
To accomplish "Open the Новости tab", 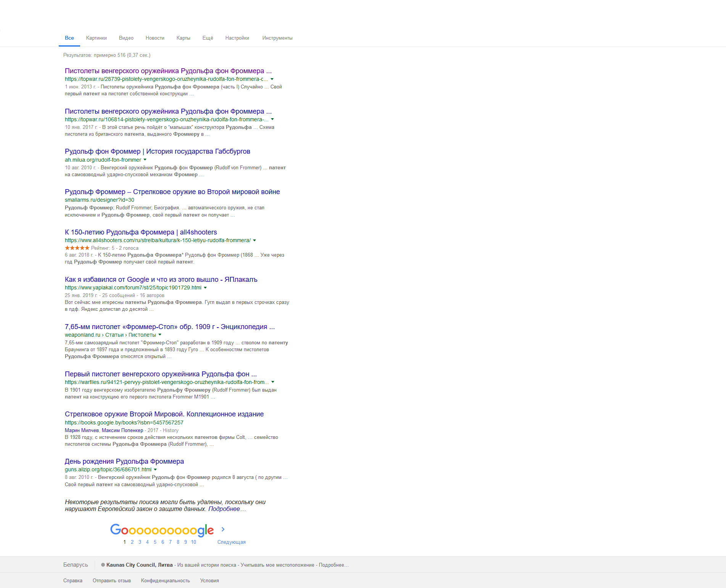I will (155, 38).
